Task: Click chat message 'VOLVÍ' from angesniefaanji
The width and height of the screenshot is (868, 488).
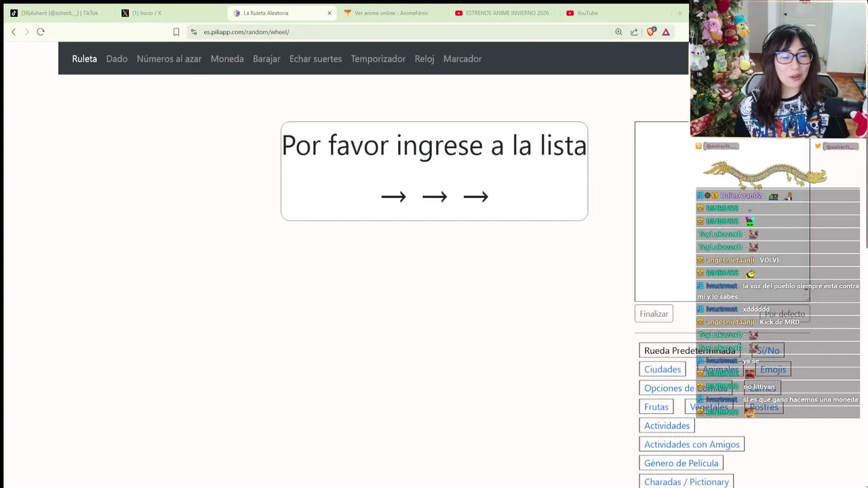Action: point(769,260)
